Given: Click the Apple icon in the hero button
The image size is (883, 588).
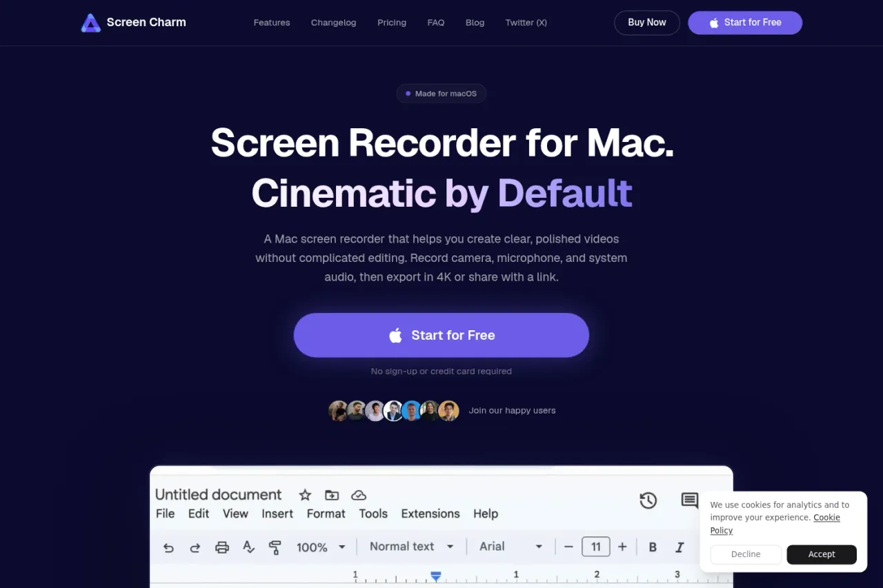Looking at the screenshot, I should pyautogui.click(x=395, y=336).
